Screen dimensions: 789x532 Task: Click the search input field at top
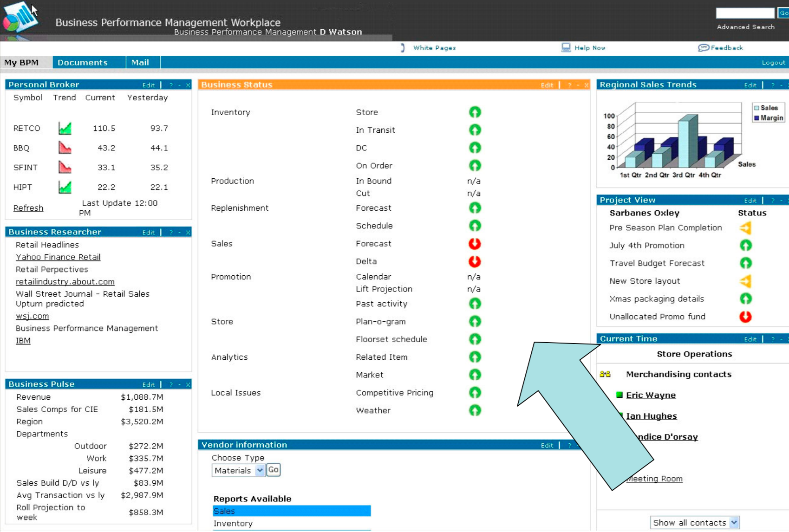click(x=745, y=13)
